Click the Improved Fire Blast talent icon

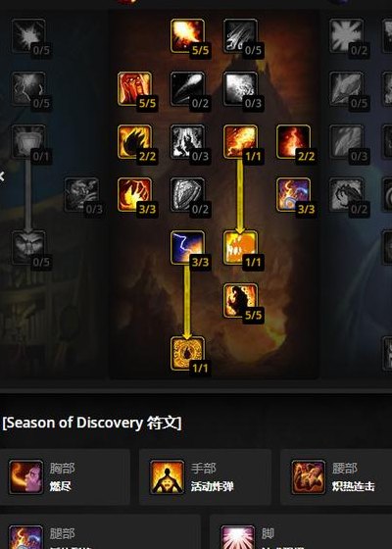240,88
